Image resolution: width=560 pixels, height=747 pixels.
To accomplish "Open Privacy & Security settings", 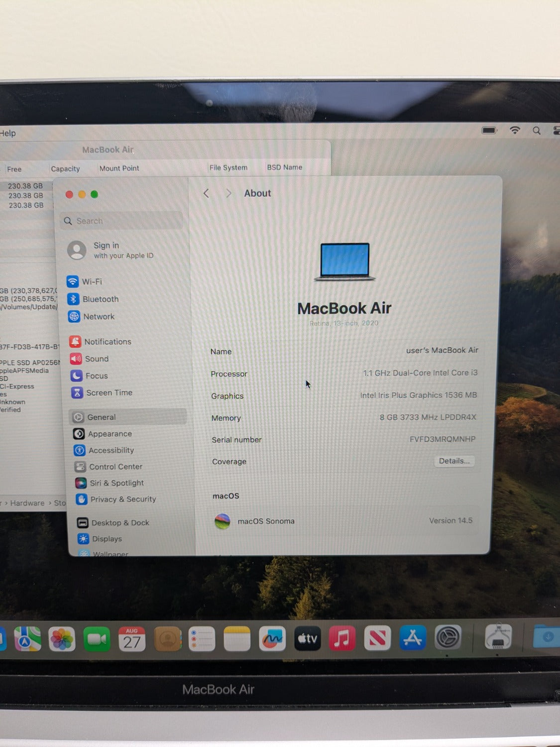I will [116, 499].
